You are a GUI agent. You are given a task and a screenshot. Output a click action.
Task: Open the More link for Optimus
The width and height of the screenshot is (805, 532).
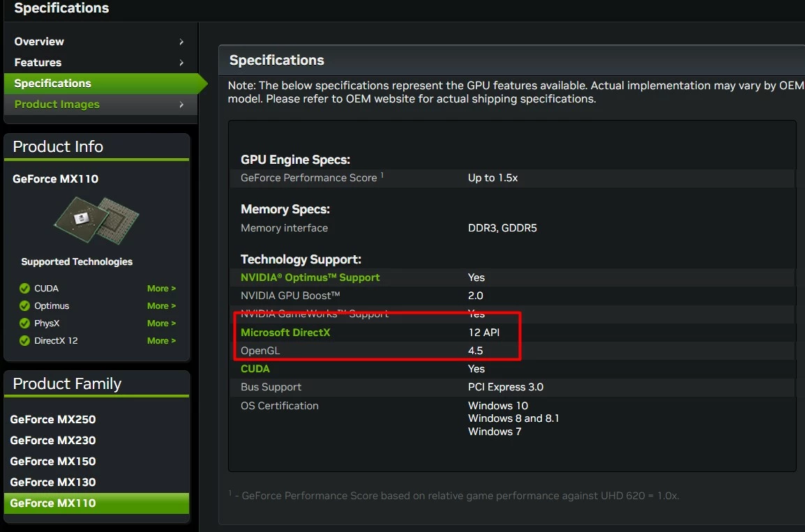coord(161,306)
